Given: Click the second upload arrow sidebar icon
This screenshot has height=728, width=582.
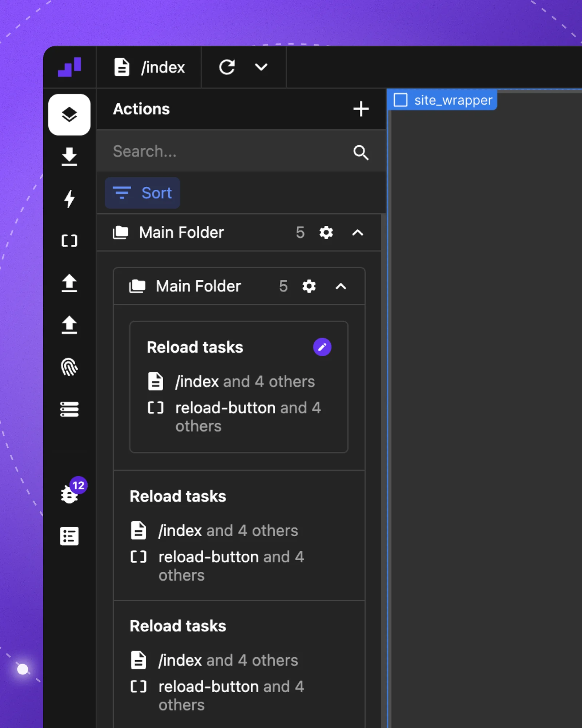Looking at the screenshot, I should [x=69, y=325].
